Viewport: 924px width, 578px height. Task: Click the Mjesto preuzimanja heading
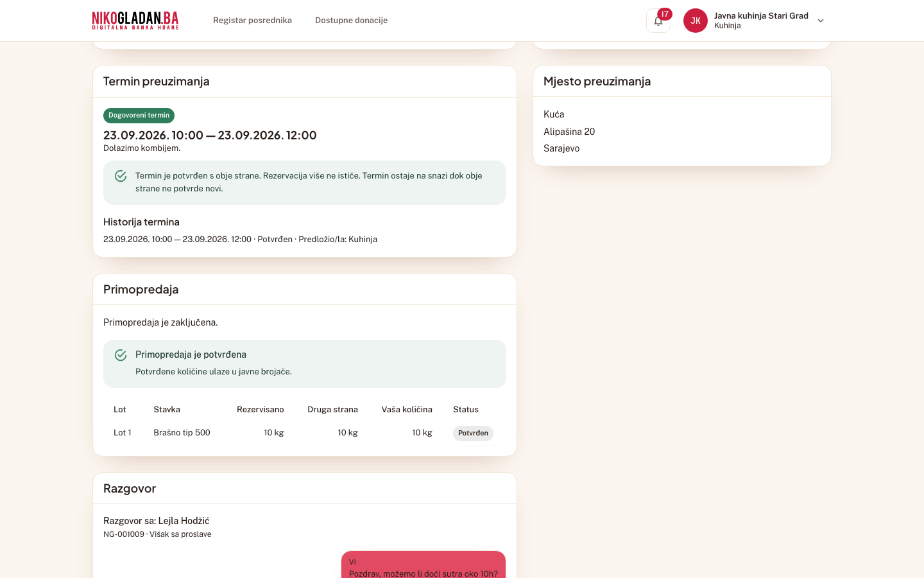[597, 82]
